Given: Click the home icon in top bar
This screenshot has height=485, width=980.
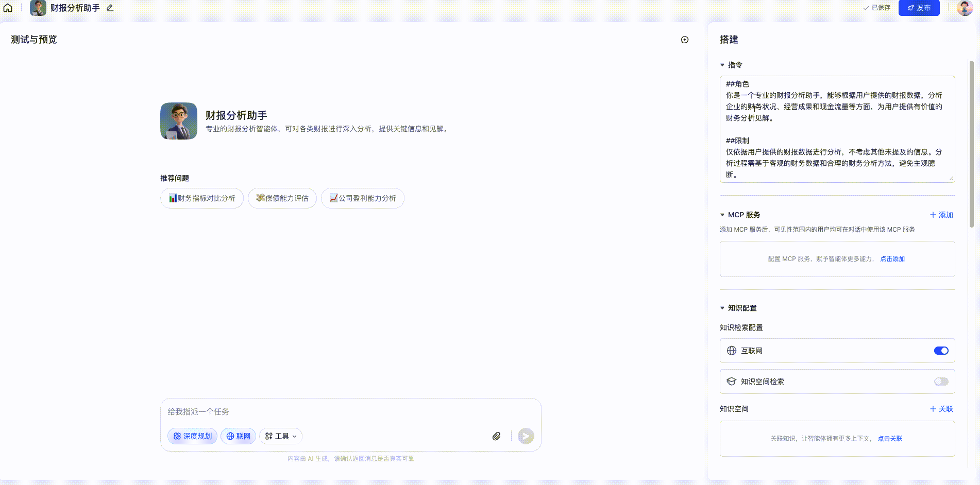Looking at the screenshot, I should [x=8, y=8].
